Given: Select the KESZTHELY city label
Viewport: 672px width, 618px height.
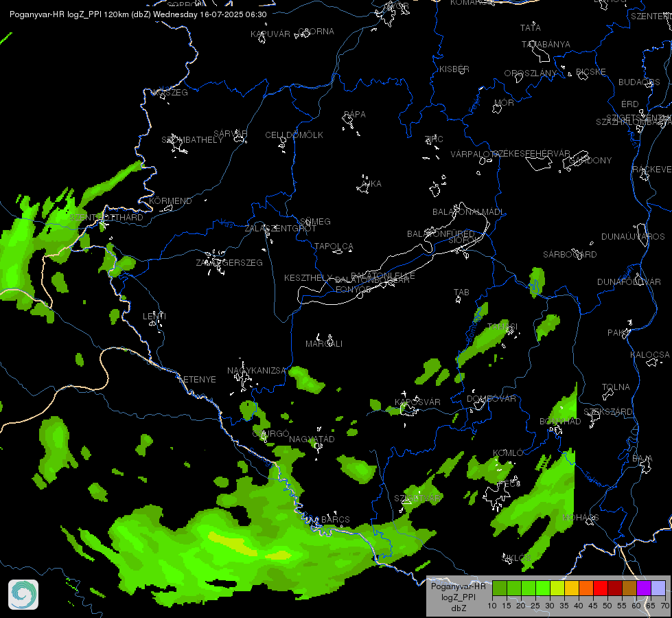Looking at the screenshot, I should tap(308, 278).
